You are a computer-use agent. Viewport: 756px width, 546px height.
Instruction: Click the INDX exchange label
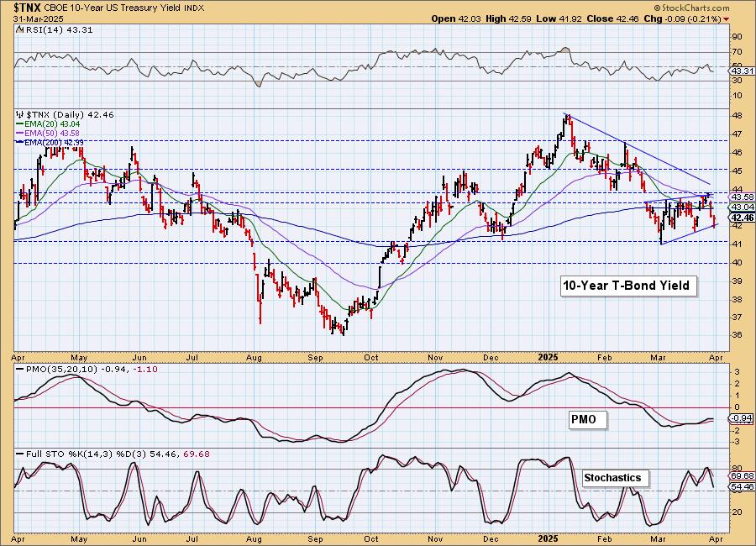(194, 8)
